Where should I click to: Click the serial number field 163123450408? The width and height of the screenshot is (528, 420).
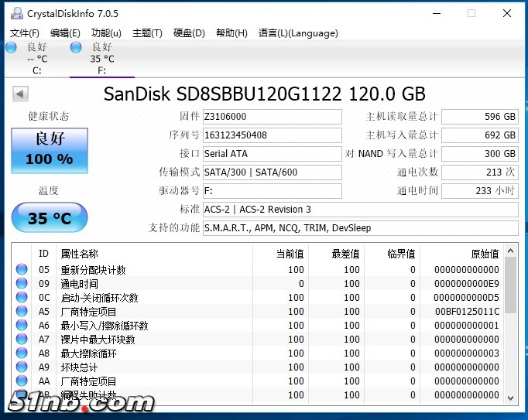[273, 135]
